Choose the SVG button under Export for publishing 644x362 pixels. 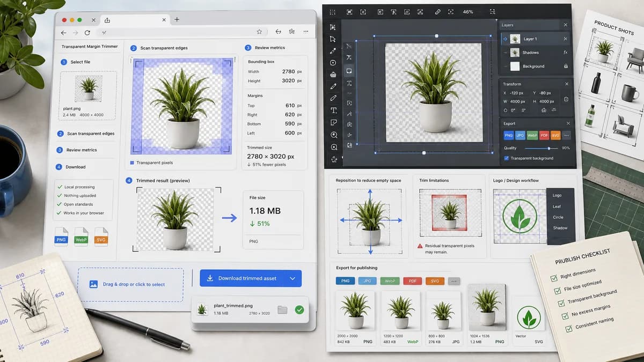pos(435,281)
